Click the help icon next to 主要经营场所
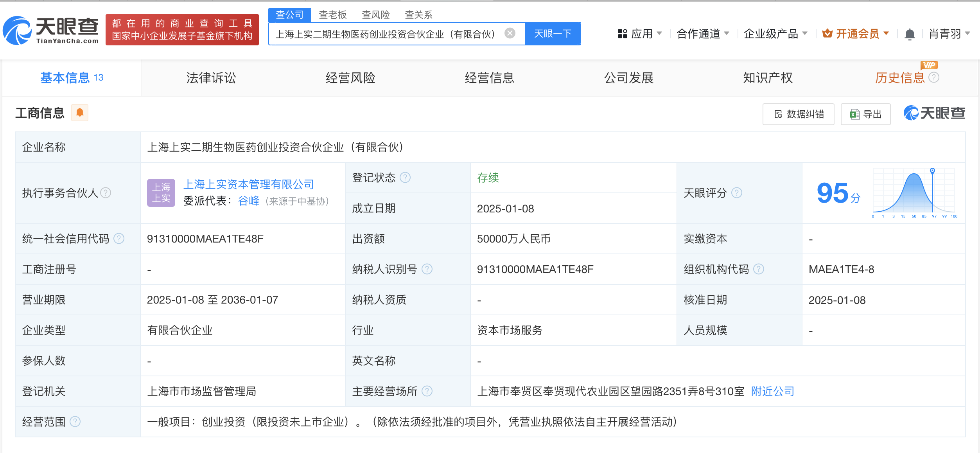 point(427,391)
